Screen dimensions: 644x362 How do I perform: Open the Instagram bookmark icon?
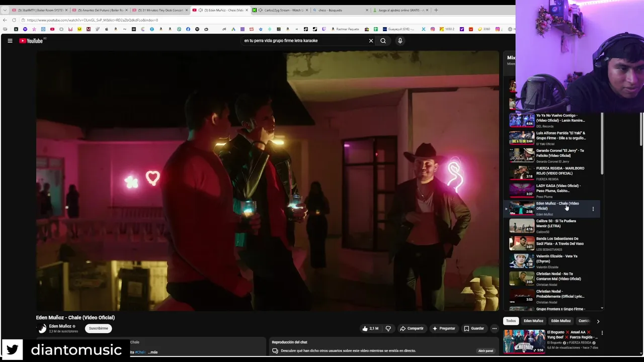tap(433, 29)
